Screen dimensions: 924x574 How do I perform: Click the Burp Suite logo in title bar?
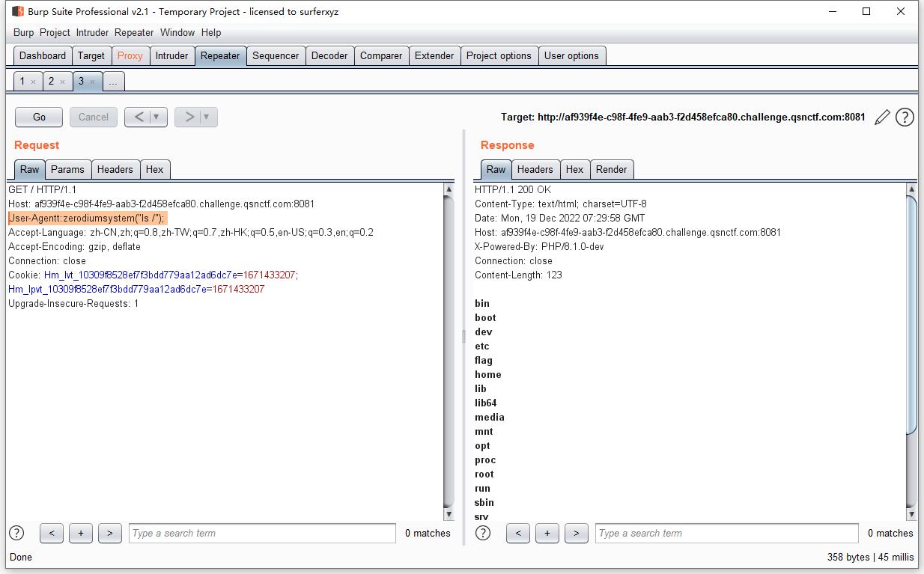click(18, 11)
